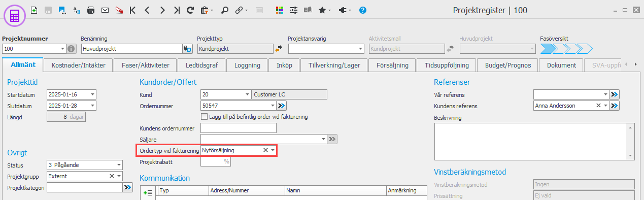Screen dimensions: 644x200
Task: Open the colorful grid window functions icon
Action: (x=280, y=10)
